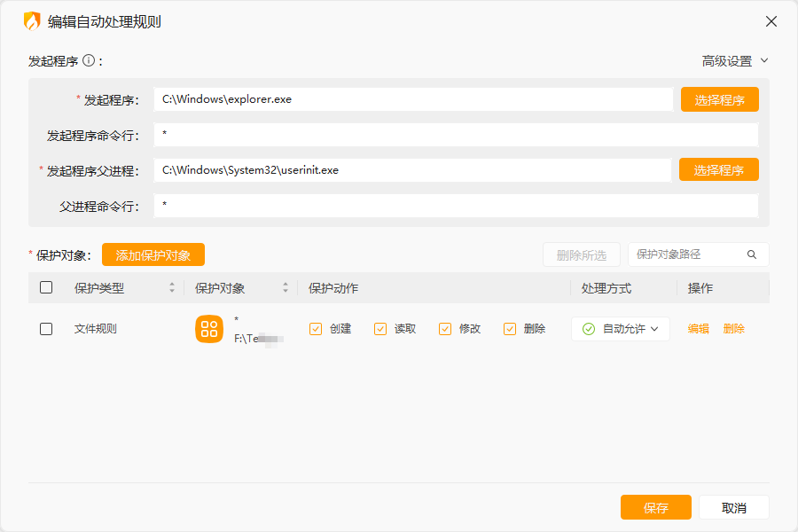This screenshot has height=532, width=798.
Task: Close the 编辑自动处理规则 dialog
Action: point(771,21)
